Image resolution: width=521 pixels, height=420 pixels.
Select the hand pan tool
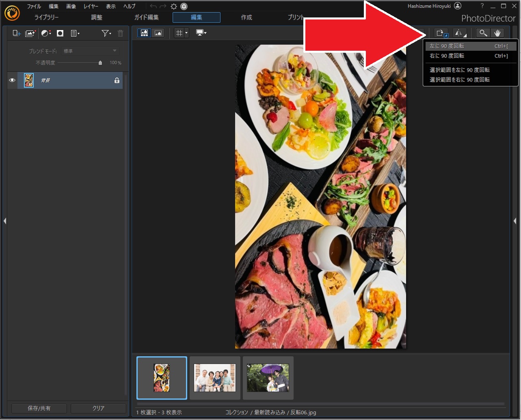[497, 33]
